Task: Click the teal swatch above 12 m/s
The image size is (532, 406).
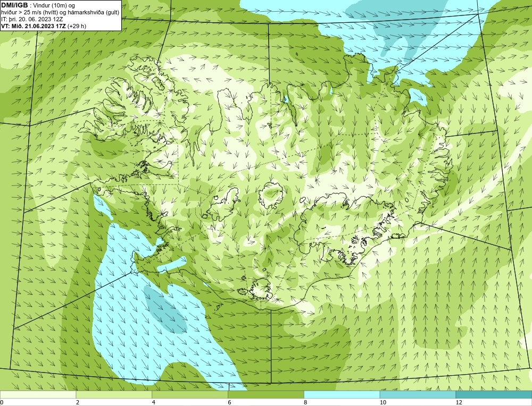Action: [494, 395]
